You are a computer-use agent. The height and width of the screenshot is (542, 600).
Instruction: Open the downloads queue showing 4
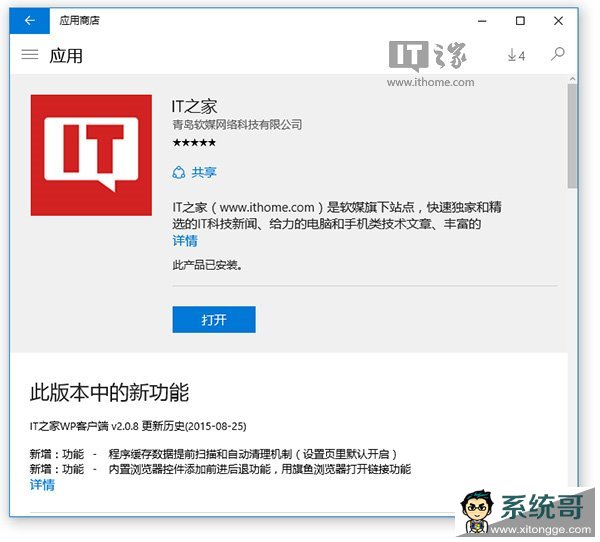coord(516,56)
